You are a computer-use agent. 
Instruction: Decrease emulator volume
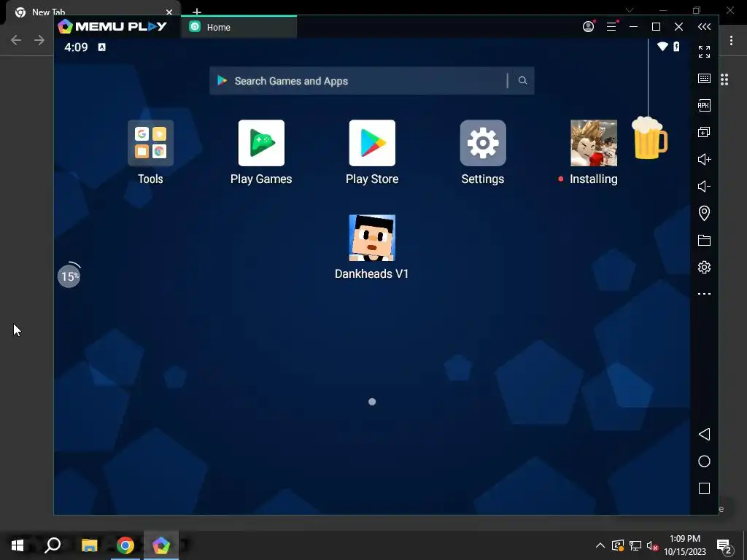coord(704,186)
